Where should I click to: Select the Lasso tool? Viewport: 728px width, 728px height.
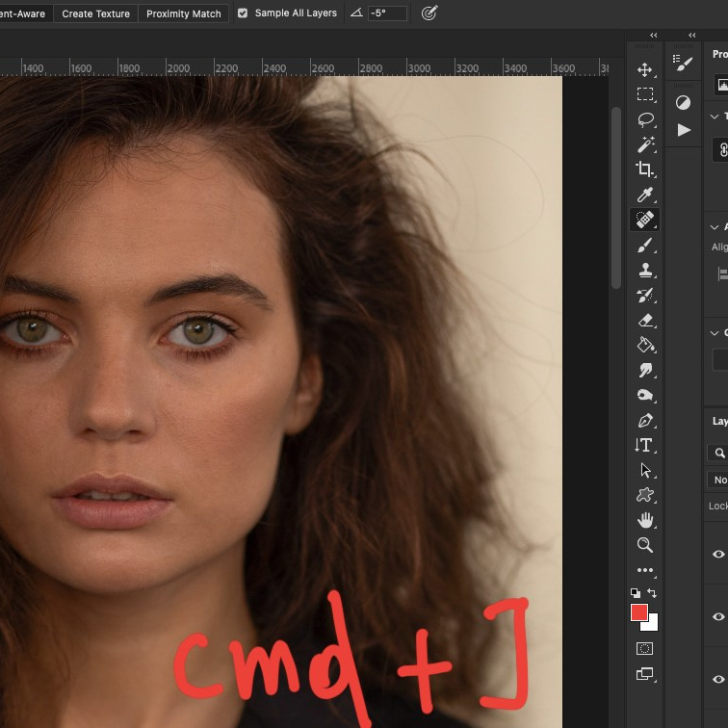(x=644, y=119)
